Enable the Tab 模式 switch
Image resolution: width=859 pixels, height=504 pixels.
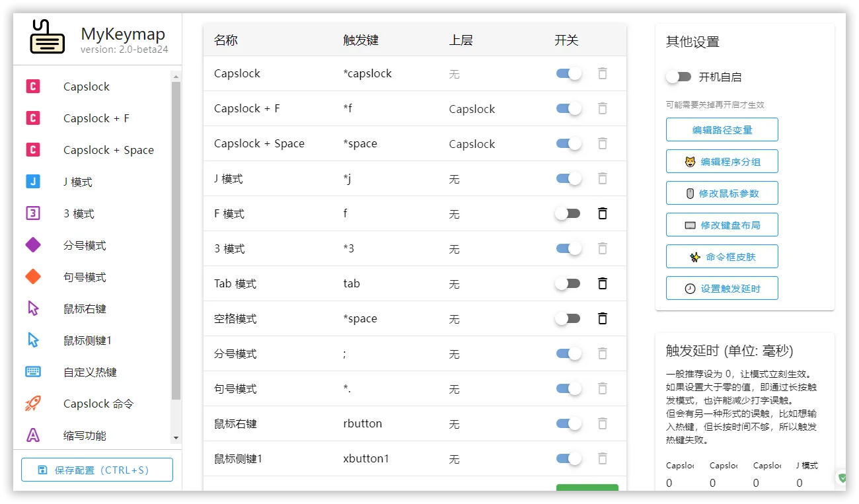pos(568,283)
